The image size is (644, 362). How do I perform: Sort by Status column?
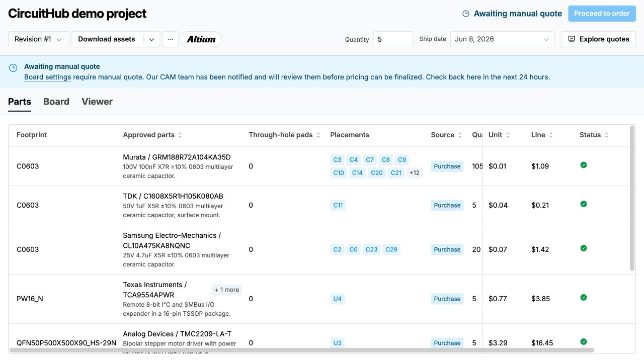[x=606, y=135]
